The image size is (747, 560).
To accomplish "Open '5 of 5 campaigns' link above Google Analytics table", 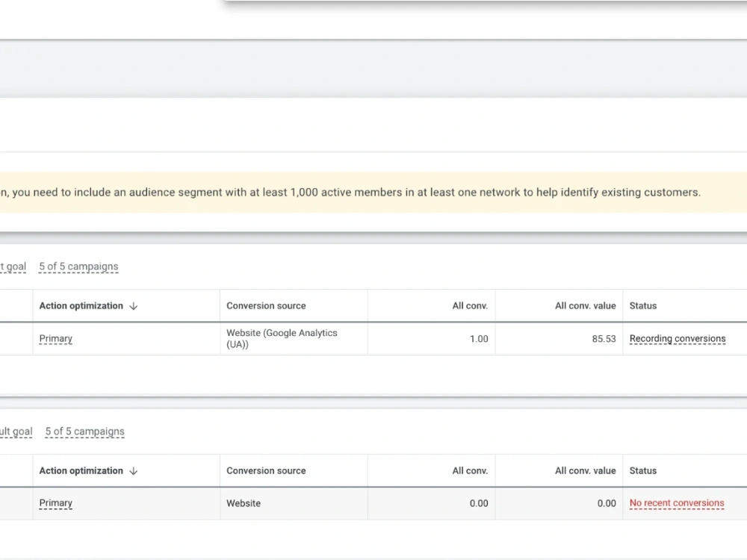I will pyautogui.click(x=78, y=267).
